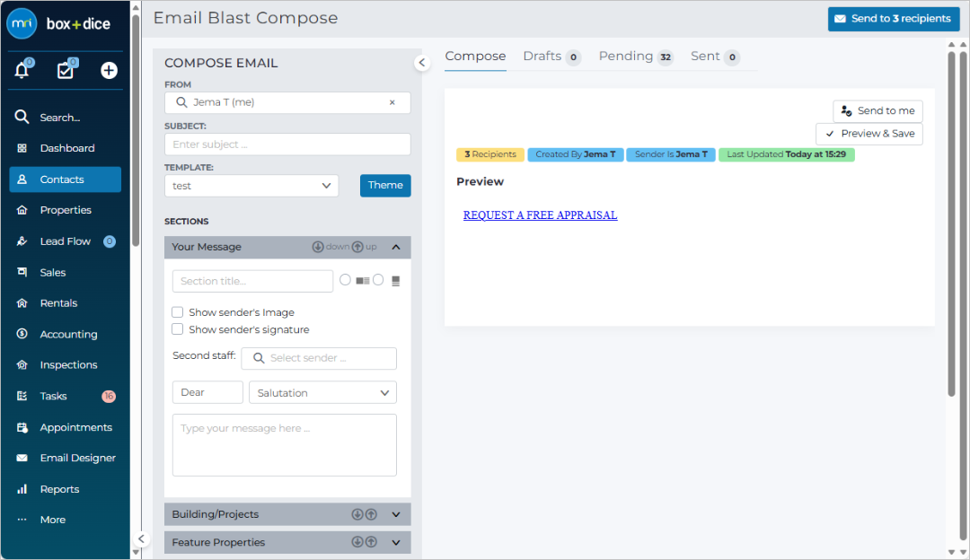Expand the Building/Projects section chevron

click(x=396, y=514)
